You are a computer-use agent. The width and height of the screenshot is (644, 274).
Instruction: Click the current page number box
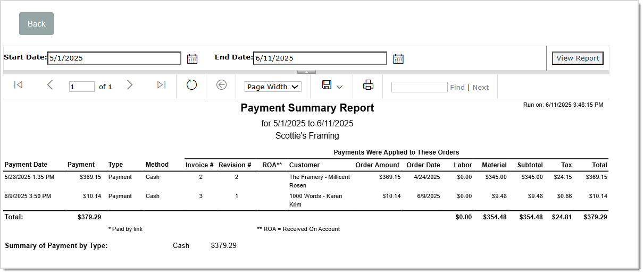[82, 87]
